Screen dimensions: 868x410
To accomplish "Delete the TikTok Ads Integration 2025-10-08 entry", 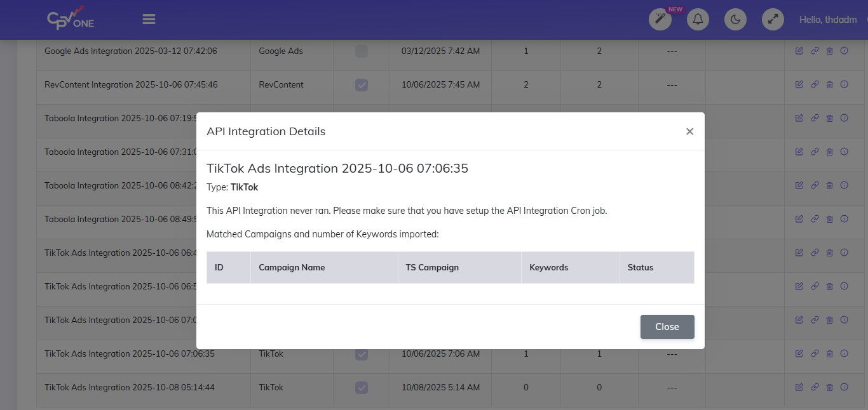I will [x=829, y=387].
